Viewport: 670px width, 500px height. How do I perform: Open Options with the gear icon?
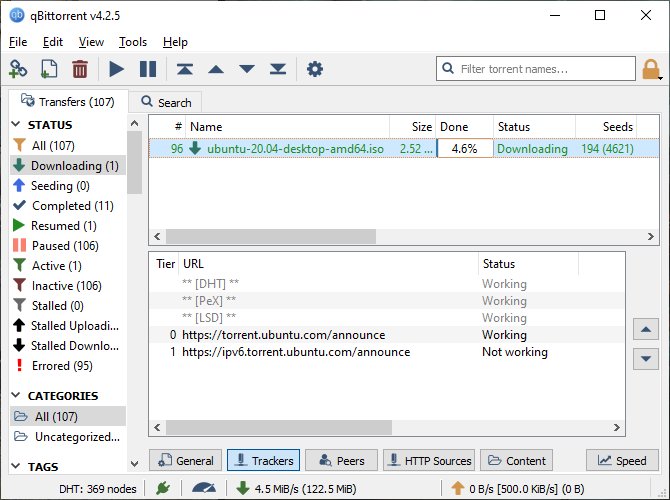coord(315,69)
